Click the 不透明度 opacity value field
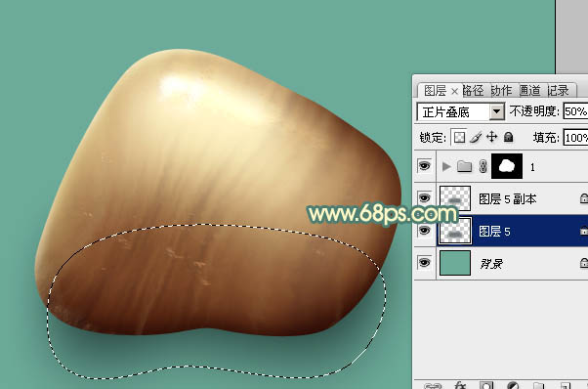This screenshot has height=389, width=588. pos(575,111)
